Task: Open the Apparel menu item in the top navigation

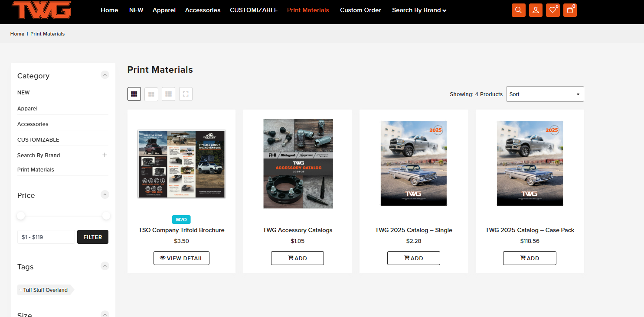Action: click(164, 10)
